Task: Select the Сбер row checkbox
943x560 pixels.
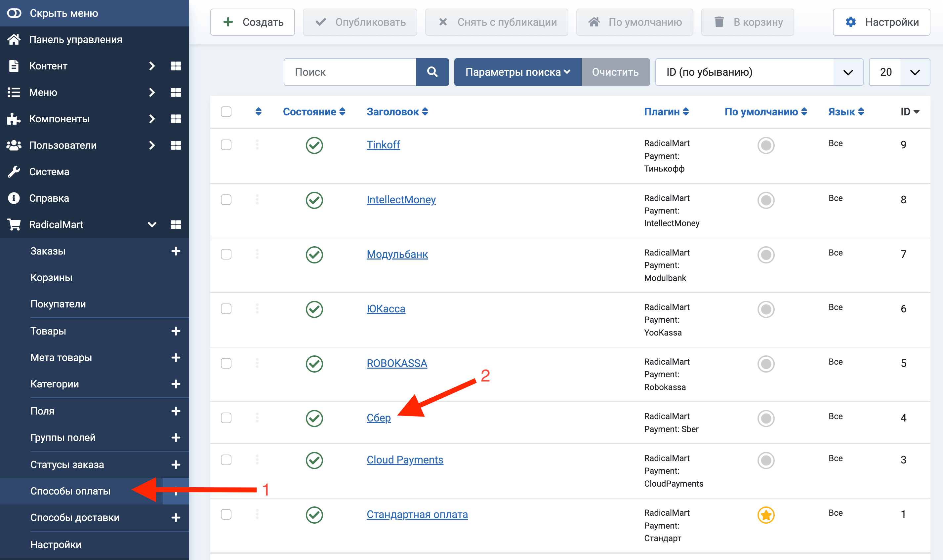Action: (x=226, y=418)
